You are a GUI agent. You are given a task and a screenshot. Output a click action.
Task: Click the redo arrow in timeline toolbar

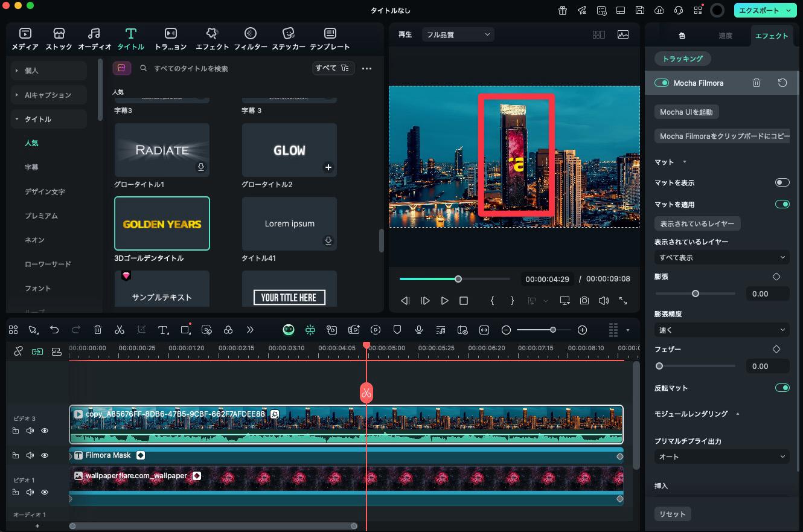[x=76, y=330]
